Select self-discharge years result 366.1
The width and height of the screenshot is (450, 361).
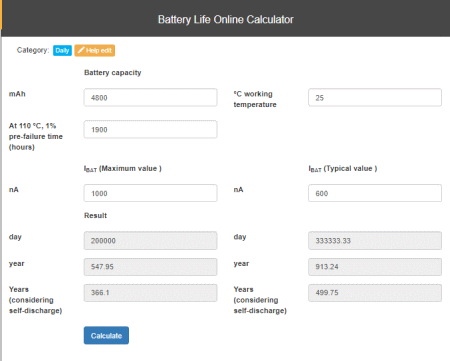150,293
